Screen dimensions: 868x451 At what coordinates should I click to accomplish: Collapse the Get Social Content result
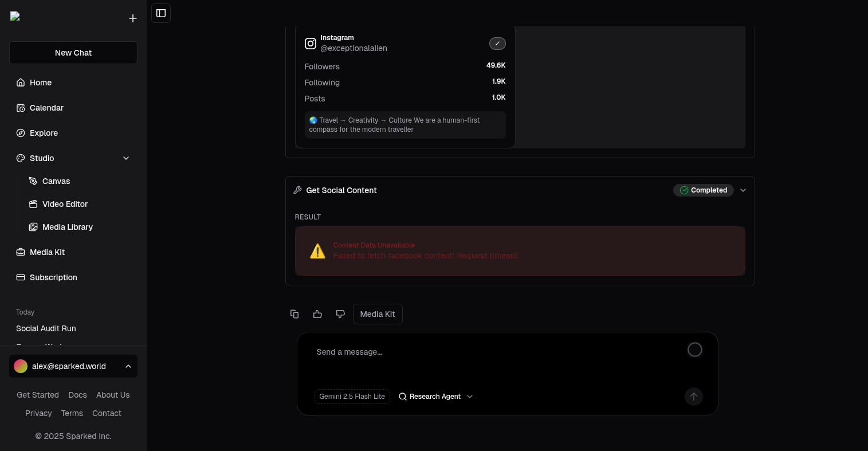[x=743, y=190]
